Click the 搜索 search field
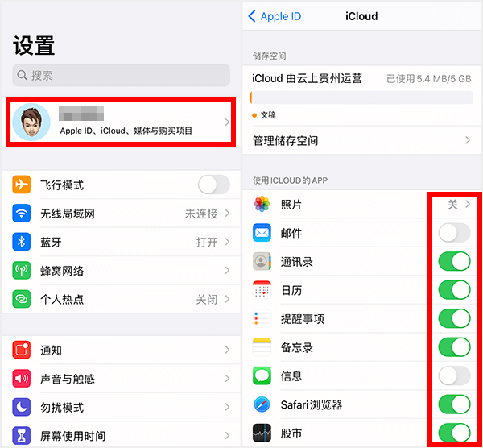The width and height of the screenshot is (483, 448). pyautogui.click(x=121, y=75)
